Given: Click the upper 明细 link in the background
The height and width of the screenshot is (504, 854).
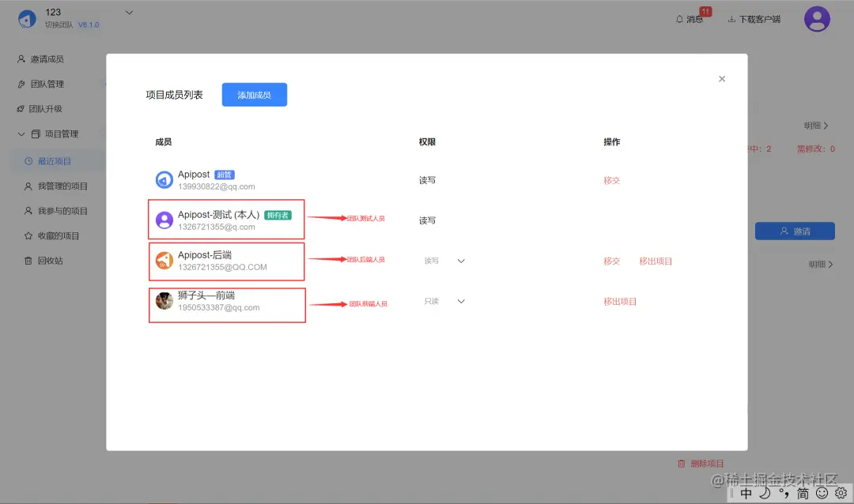Looking at the screenshot, I should coord(816,126).
